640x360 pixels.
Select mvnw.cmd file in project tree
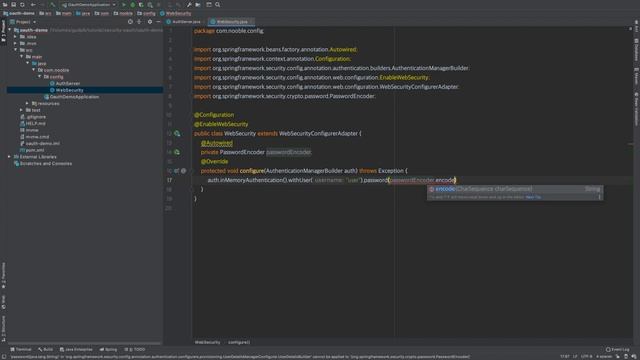click(34, 137)
